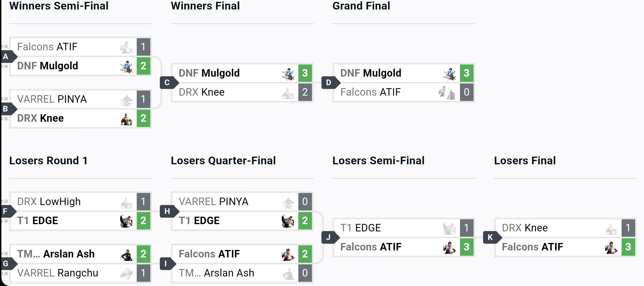Click TM Arslan Ash in Losers Round 1

click(56, 254)
